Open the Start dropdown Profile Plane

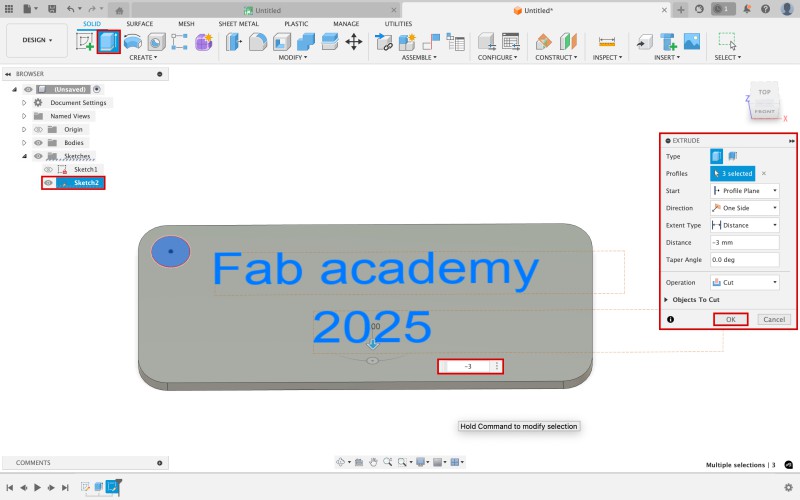[x=744, y=191]
